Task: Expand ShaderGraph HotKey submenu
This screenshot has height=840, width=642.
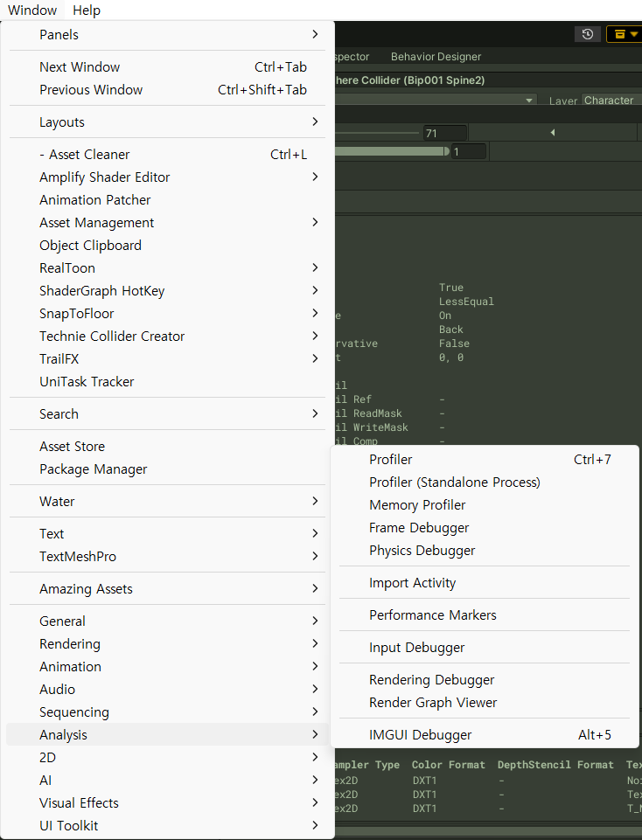Action: [167, 291]
